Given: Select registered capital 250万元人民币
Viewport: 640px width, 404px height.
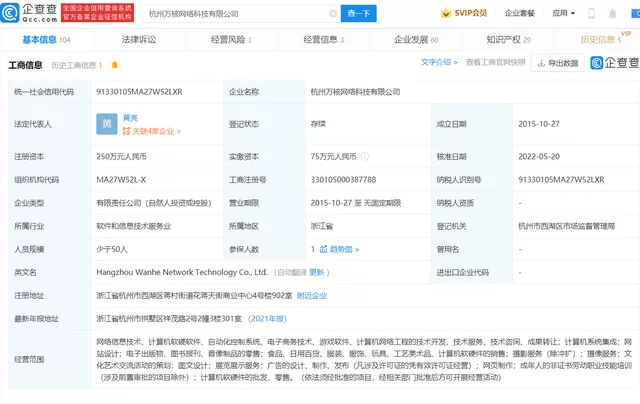Looking at the screenshot, I should pos(121,156).
